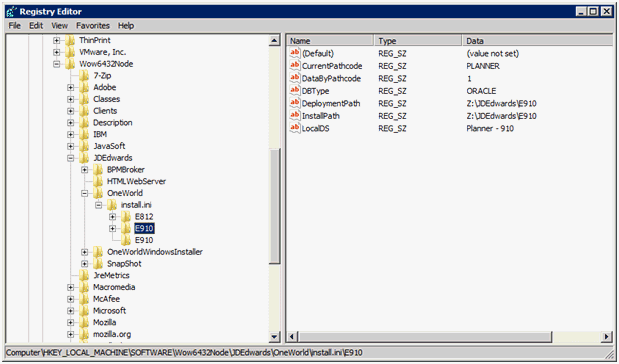Select the selected E910 key
This screenshot has width=619, height=364.
[144, 228]
